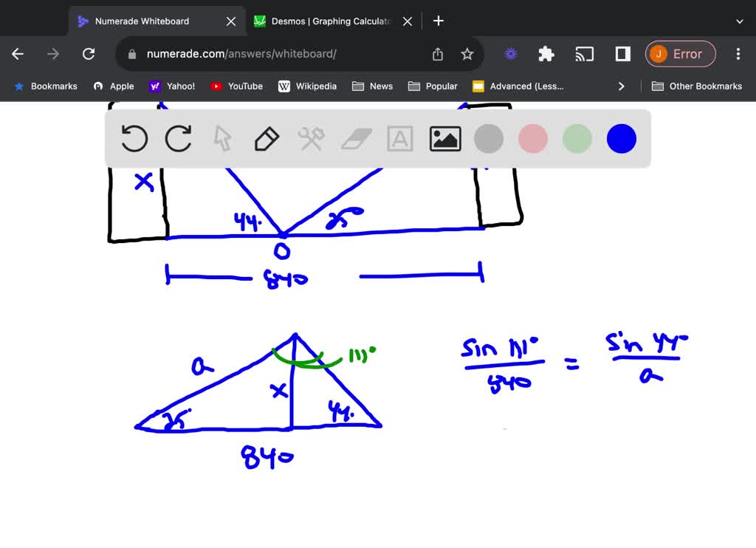Select the Pen drawing tool

point(267,138)
